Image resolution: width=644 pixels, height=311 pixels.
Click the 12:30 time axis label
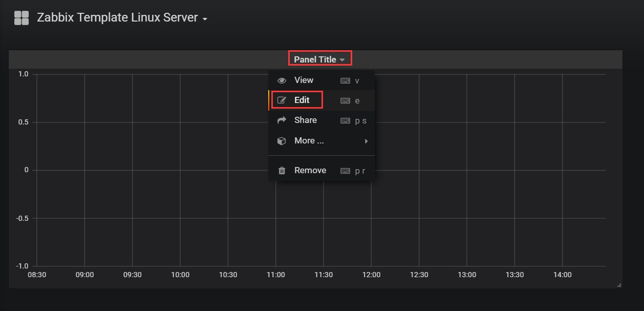(419, 275)
